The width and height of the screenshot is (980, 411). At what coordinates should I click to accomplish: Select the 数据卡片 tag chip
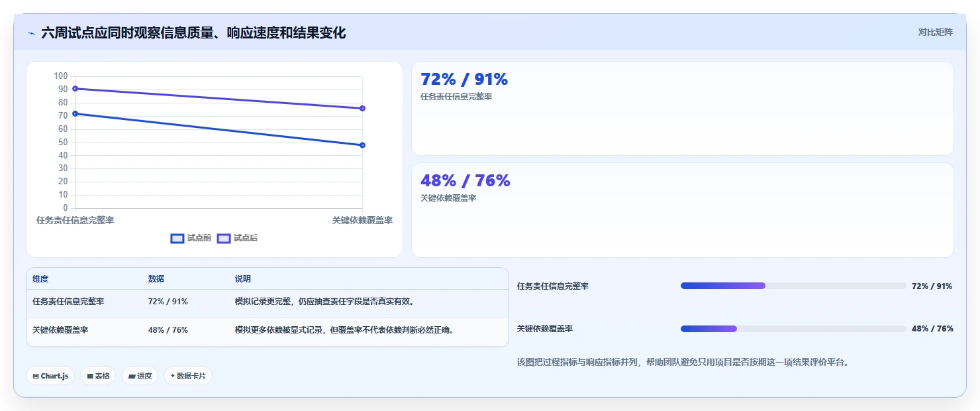pos(188,376)
